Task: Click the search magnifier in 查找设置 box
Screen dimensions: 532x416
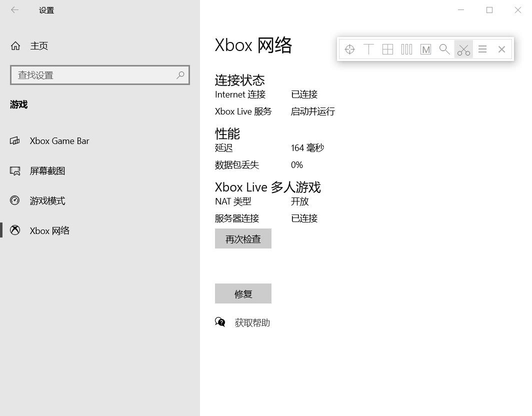Action: point(180,74)
